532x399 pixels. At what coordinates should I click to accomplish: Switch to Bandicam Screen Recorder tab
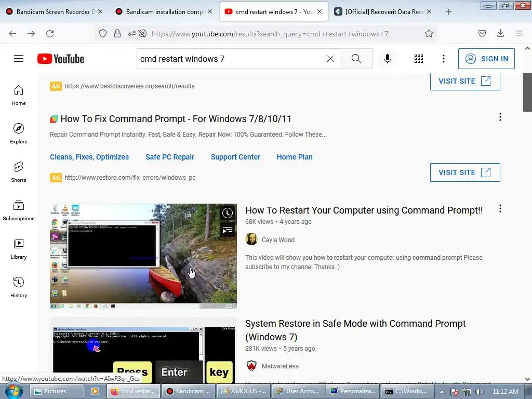pos(54,11)
